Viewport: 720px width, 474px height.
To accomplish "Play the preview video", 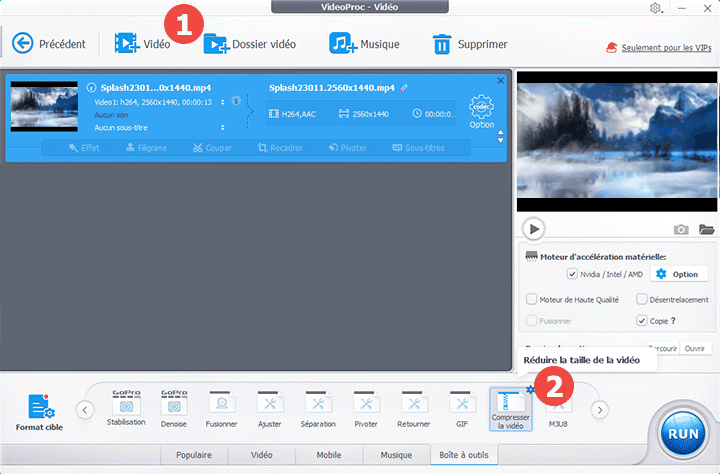I will (x=534, y=229).
